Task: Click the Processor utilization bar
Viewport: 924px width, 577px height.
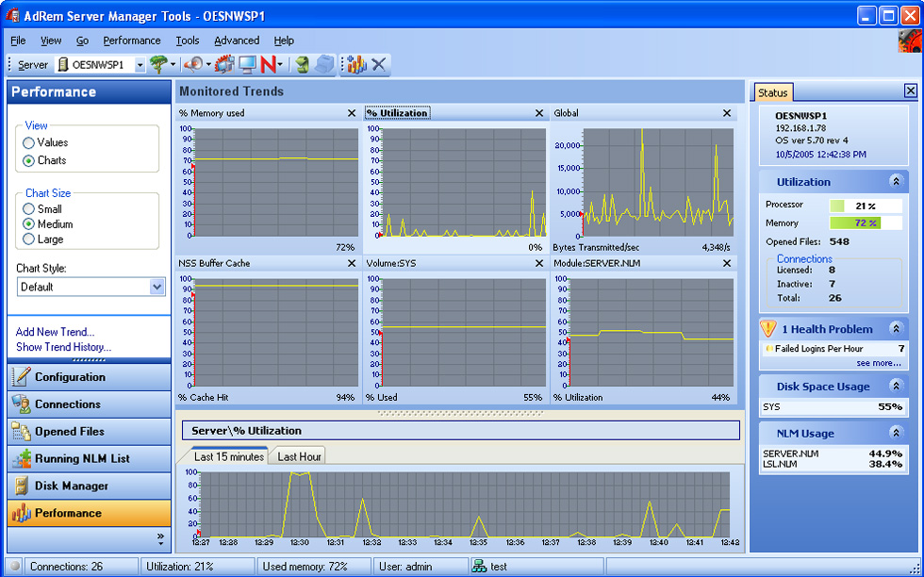Action: [866, 206]
